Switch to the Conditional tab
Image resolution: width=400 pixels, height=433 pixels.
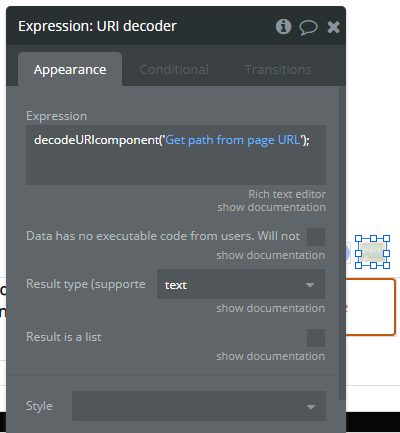174,69
